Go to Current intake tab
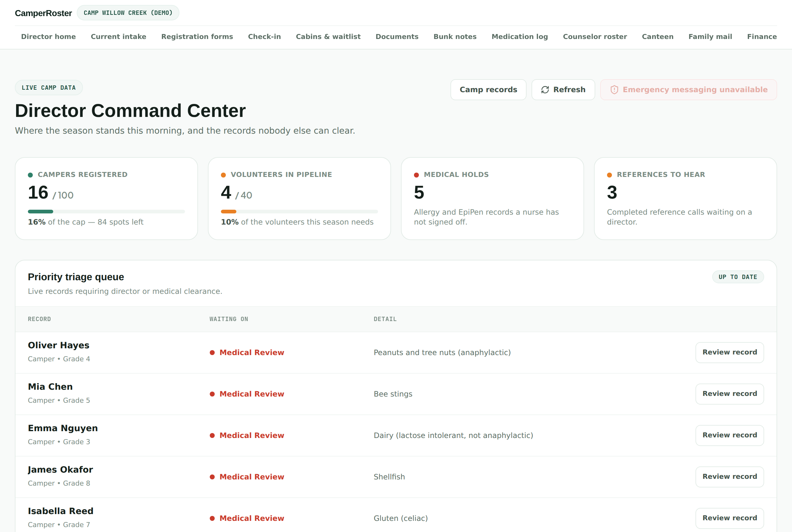The width and height of the screenshot is (792, 532). (118, 36)
